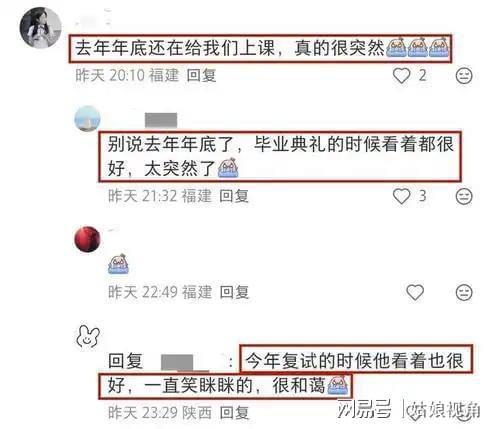Tap the dislike face on the 22:49 comment
Image resolution: width=500 pixels, height=429 pixels.
[464, 292]
